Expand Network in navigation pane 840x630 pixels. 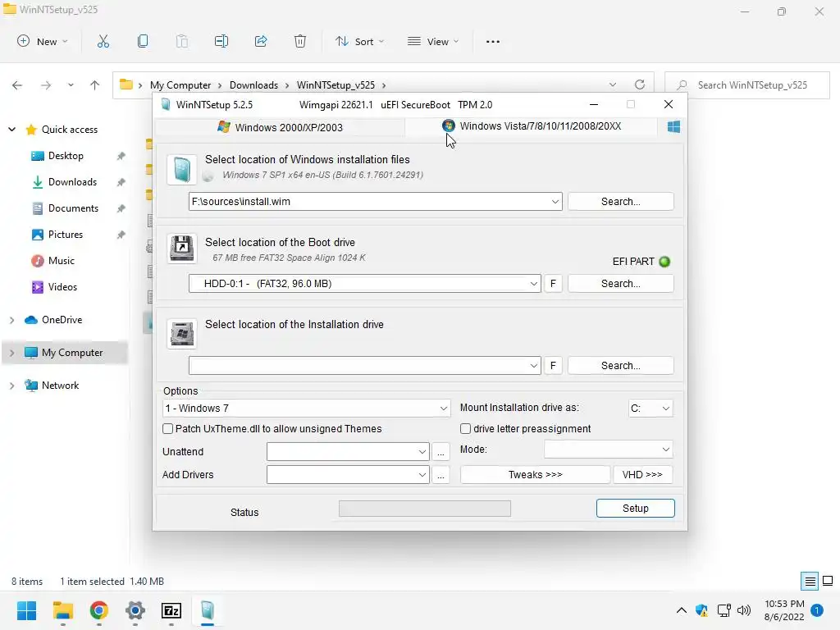[x=11, y=386]
